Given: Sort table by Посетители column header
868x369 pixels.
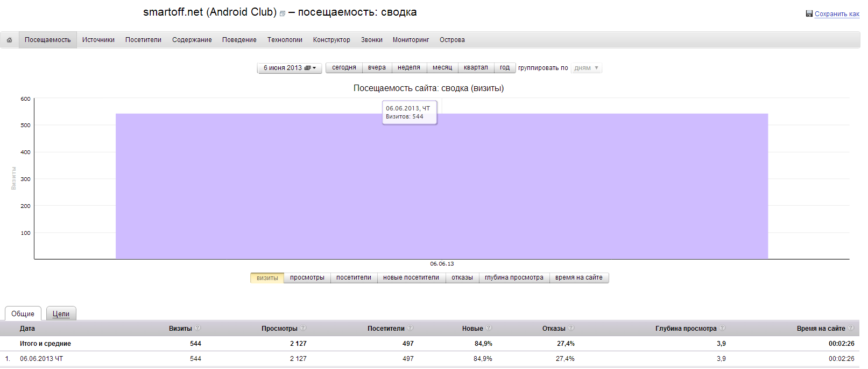Looking at the screenshot, I should pos(386,329).
